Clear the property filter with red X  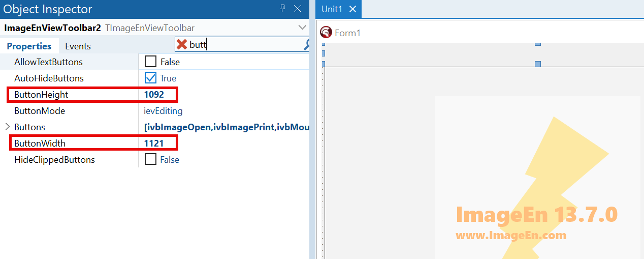tap(181, 45)
